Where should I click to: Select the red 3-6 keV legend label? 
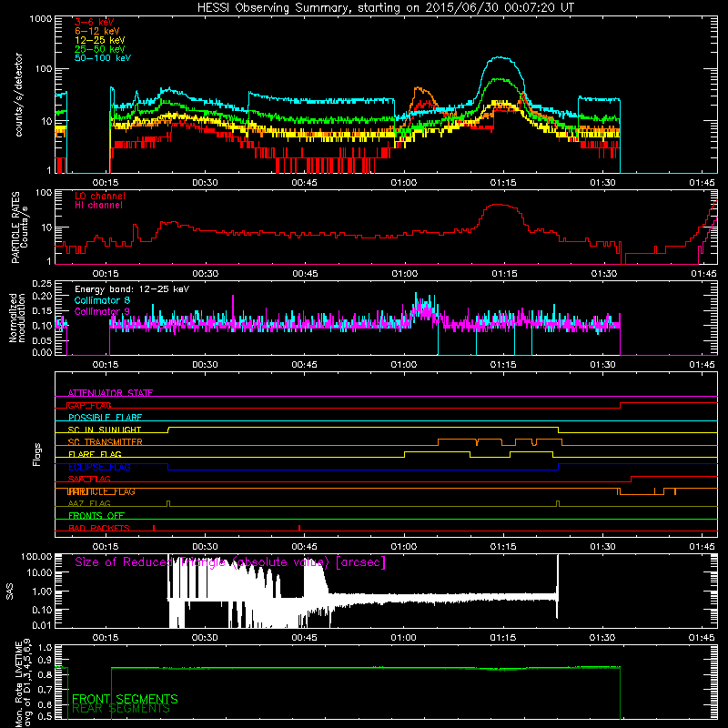[95, 22]
